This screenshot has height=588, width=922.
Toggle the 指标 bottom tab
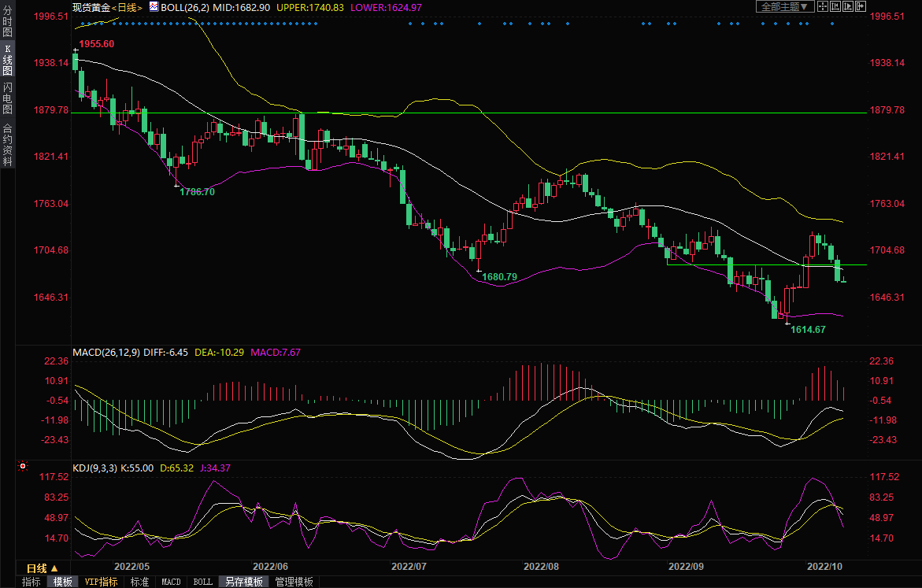[31, 582]
